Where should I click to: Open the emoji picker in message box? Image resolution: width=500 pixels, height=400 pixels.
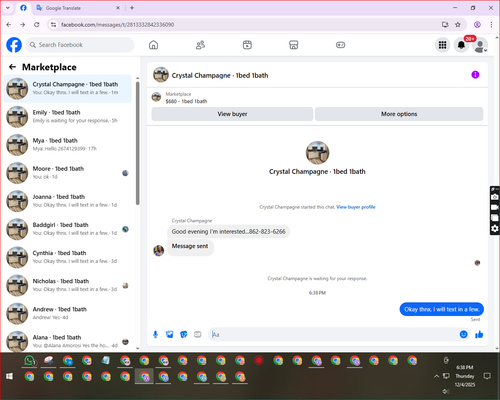click(463, 334)
